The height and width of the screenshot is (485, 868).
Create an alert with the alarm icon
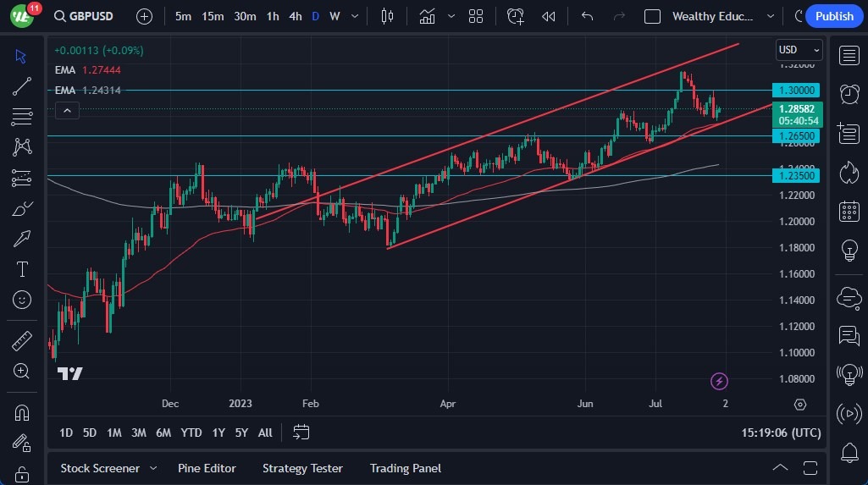(516, 16)
